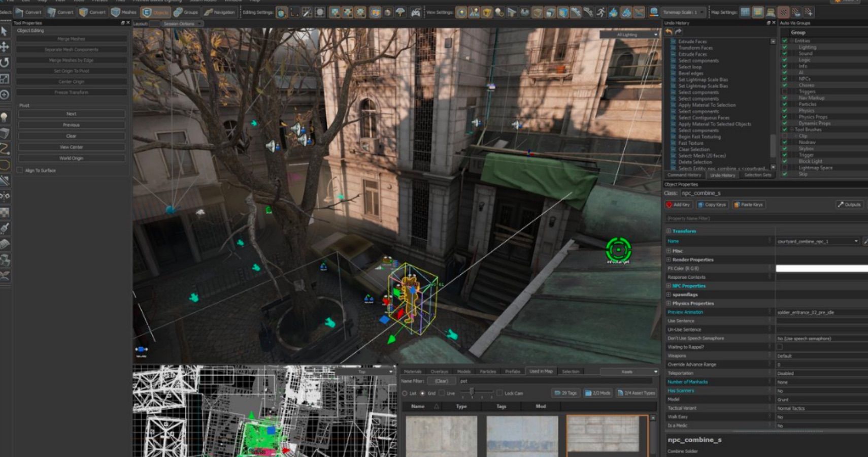Select the List view radio button

click(x=405, y=394)
